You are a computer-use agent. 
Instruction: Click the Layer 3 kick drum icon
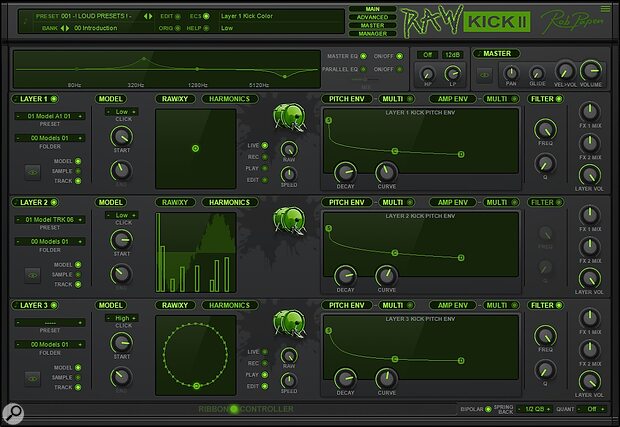289,323
